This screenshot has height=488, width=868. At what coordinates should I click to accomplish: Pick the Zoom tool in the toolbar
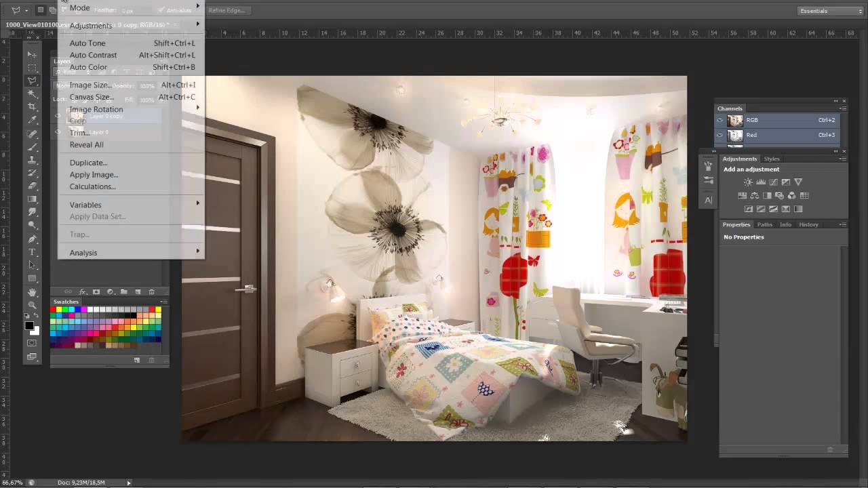pyautogui.click(x=32, y=305)
